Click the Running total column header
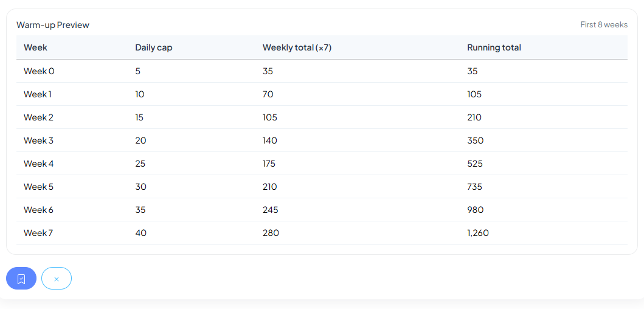The height and width of the screenshot is (309, 644). [494, 47]
